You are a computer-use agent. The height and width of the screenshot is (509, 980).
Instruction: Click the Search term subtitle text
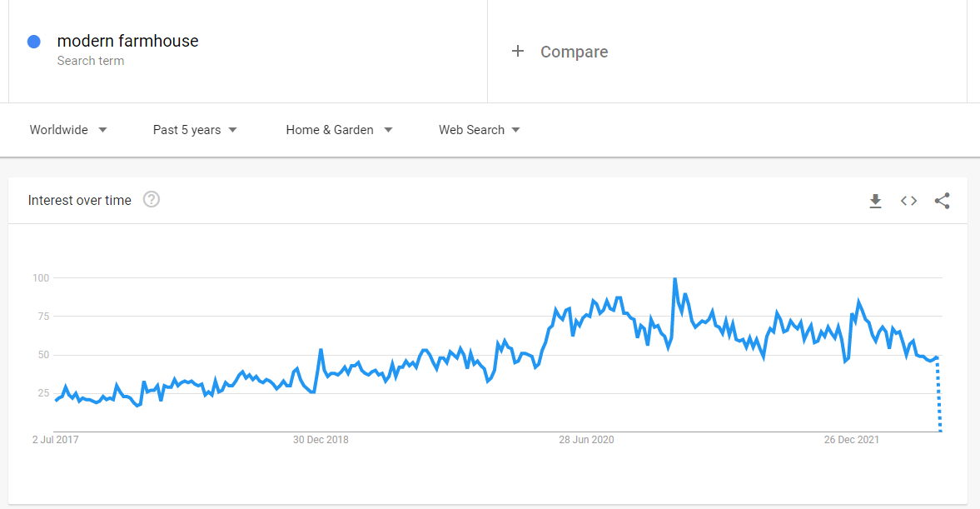91,61
